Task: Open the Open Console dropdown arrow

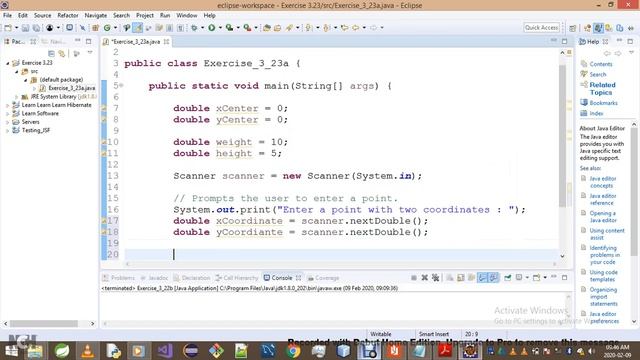Action: 545,278
